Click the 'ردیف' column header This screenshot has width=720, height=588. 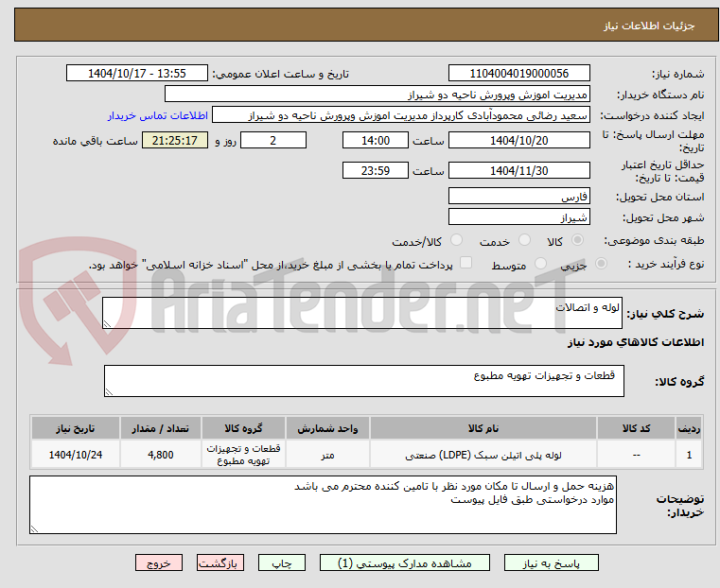click(689, 428)
